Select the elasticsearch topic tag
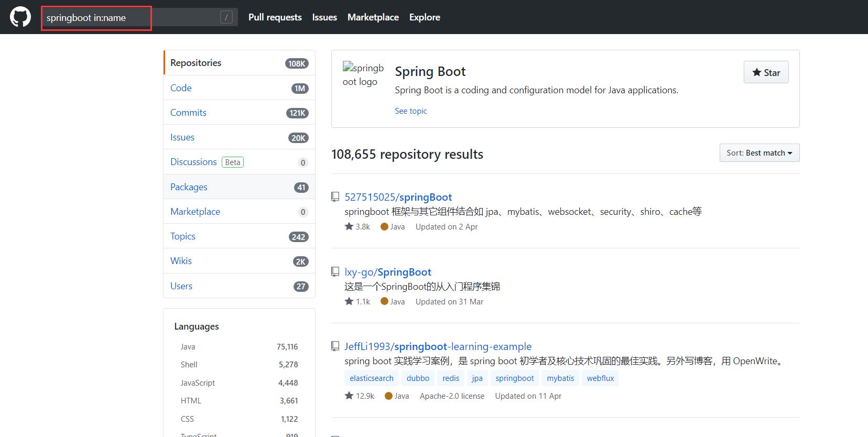The width and height of the screenshot is (868, 437). click(x=371, y=378)
